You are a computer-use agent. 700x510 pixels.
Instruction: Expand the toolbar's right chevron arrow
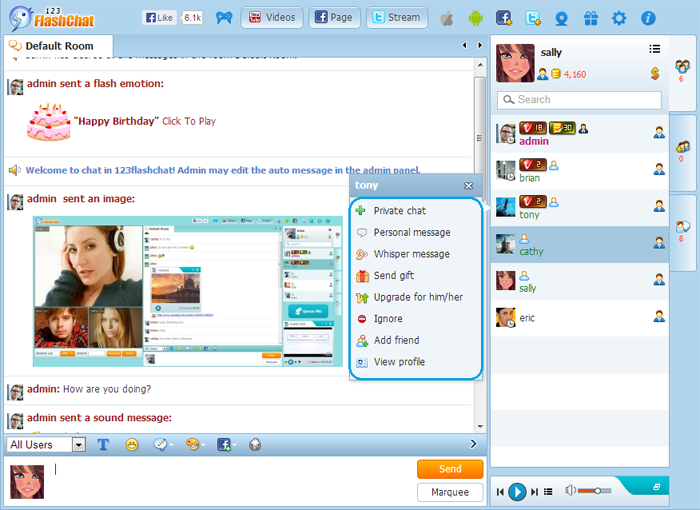click(473, 444)
